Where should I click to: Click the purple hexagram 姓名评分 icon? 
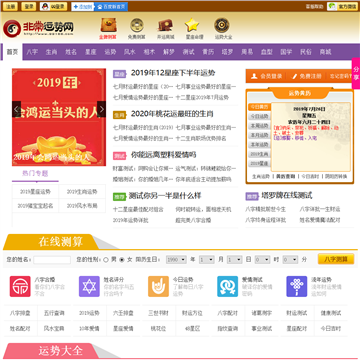click(89, 286)
